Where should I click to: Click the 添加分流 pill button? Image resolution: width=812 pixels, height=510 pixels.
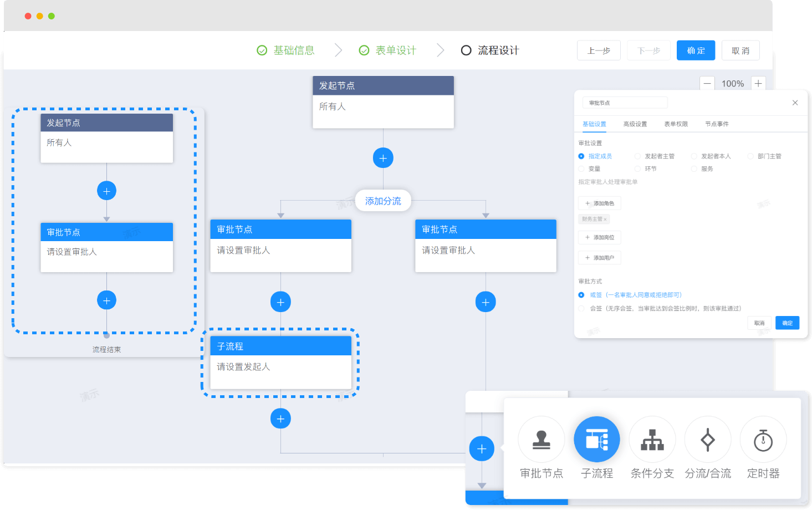coord(383,201)
